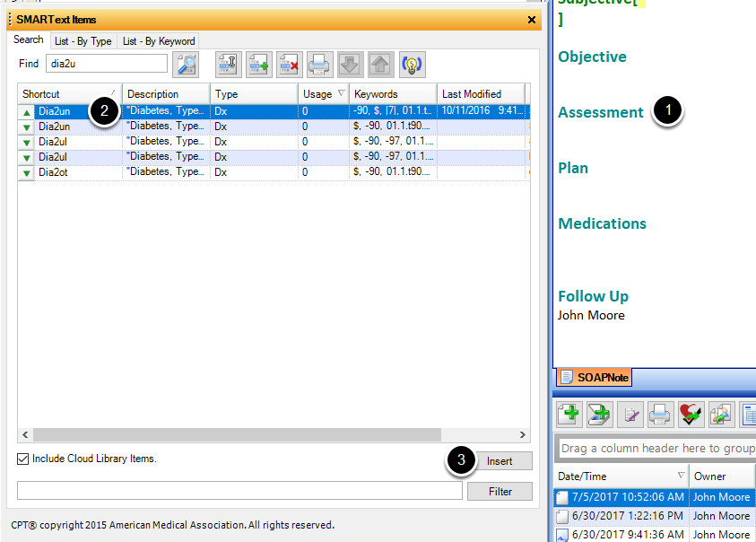756x542 pixels.
Task: Click into the Find field containing dia2u
Action: [x=107, y=64]
